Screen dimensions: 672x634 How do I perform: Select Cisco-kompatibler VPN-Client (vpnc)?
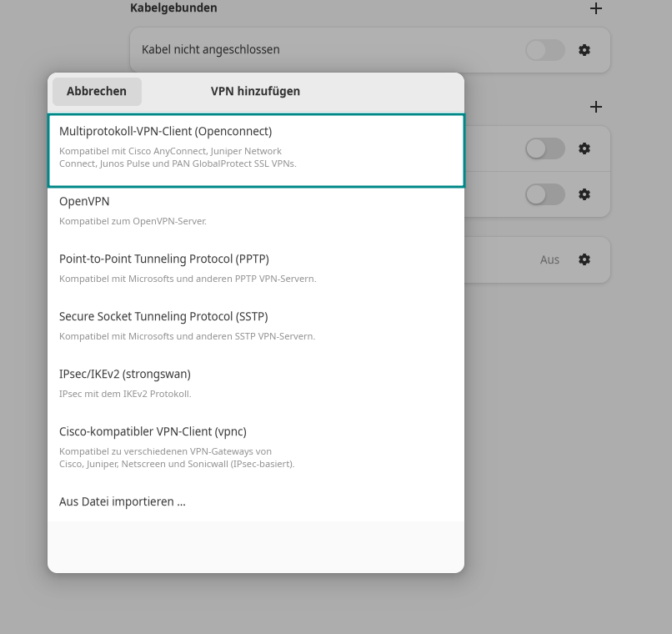point(255,446)
